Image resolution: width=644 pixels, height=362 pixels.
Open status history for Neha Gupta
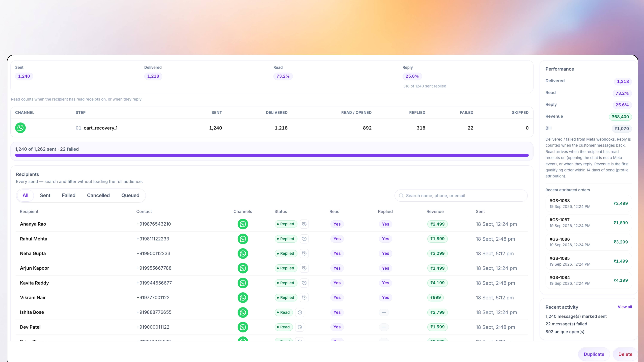click(304, 254)
